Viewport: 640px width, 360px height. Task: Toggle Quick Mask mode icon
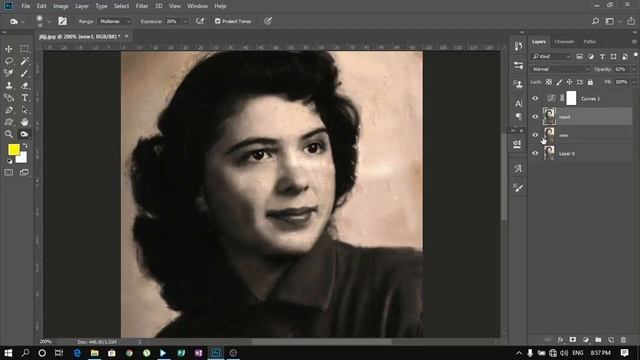pyautogui.click(x=9, y=173)
